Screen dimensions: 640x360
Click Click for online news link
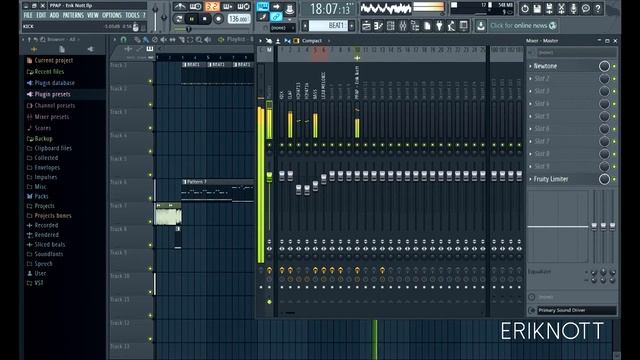(523, 26)
